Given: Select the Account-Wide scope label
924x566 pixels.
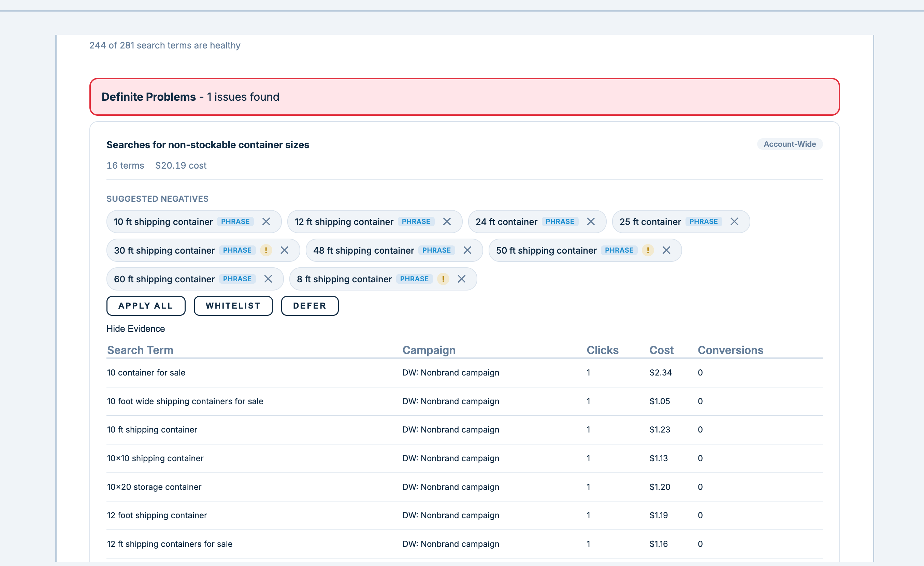Looking at the screenshot, I should (x=789, y=144).
